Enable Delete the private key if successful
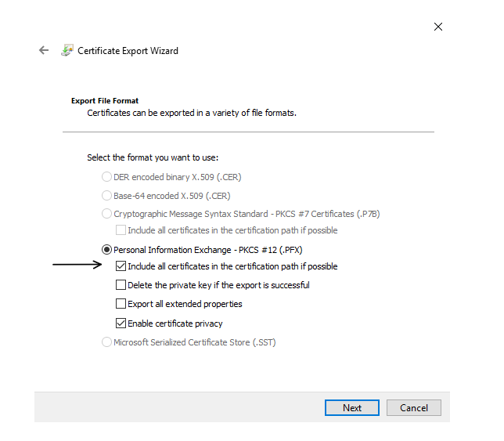Screen dimensions: 504x441 121,285
